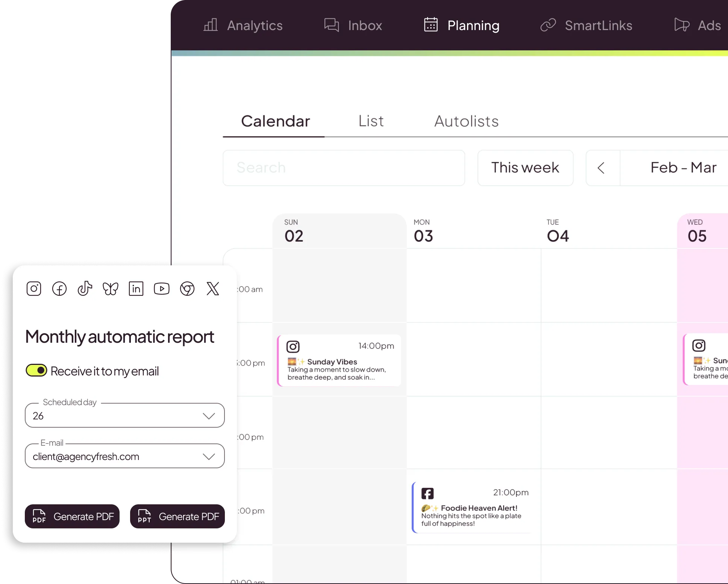Click the Instagram icon in the report panel
Viewport: 728px width, 584px height.
point(34,289)
